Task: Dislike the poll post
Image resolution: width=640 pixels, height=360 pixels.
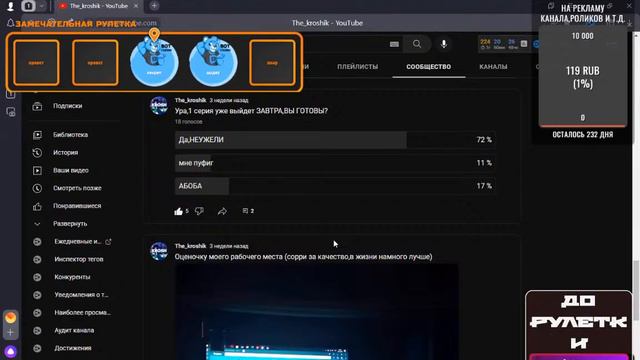Action: coord(199,211)
